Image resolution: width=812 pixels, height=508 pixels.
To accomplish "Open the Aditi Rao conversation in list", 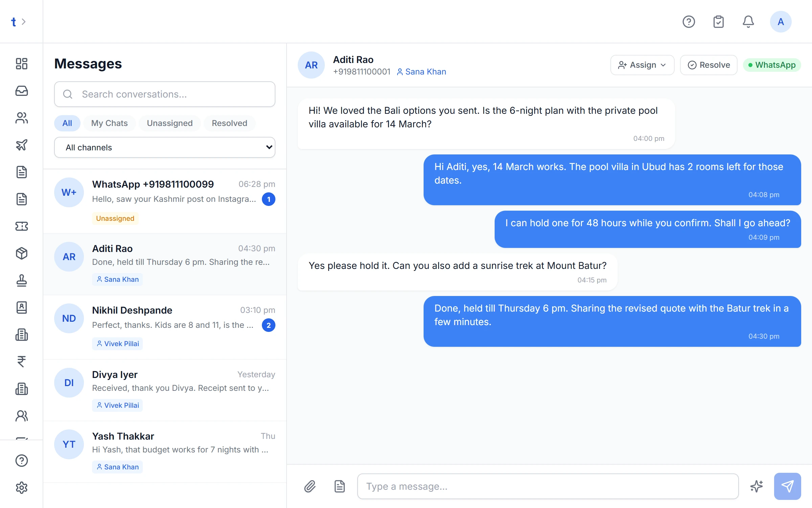I will [165, 264].
